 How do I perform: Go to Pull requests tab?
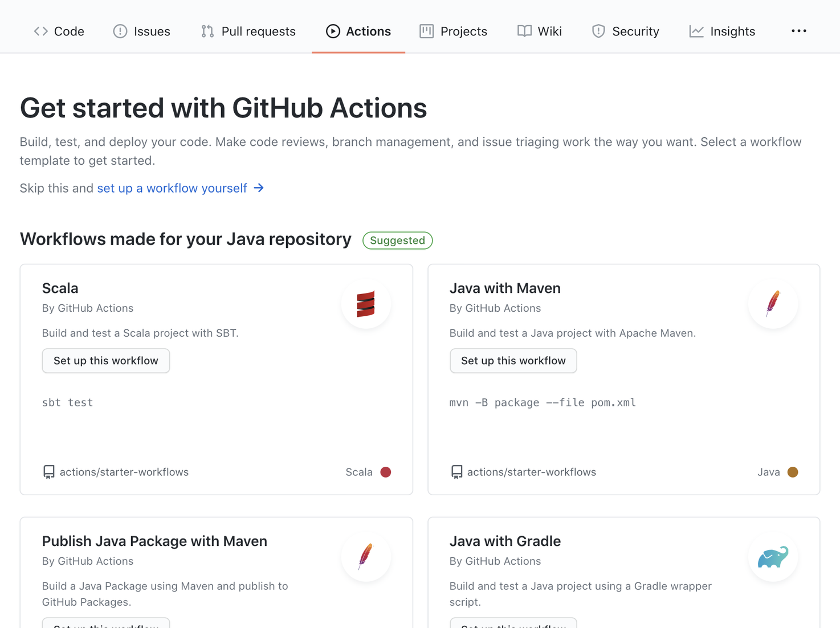point(248,31)
